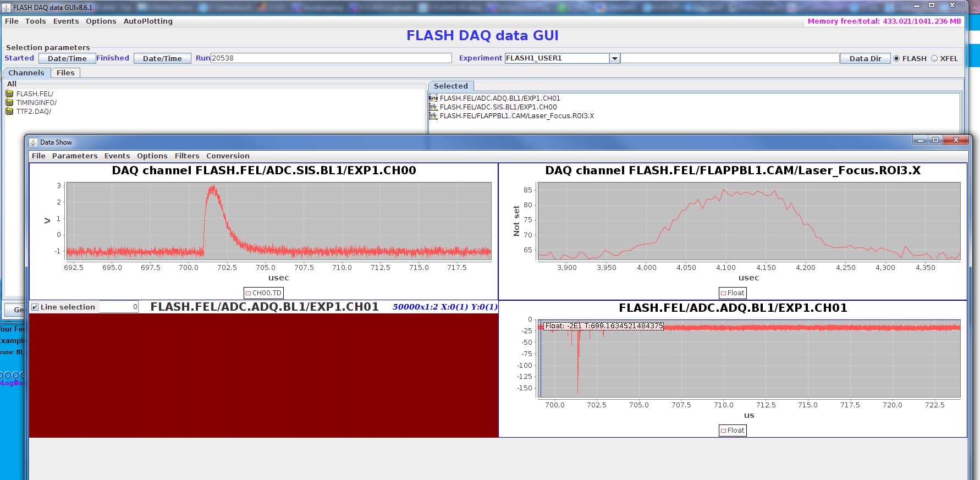
Task: Click the Run number input field
Action: tap(331, 58)
